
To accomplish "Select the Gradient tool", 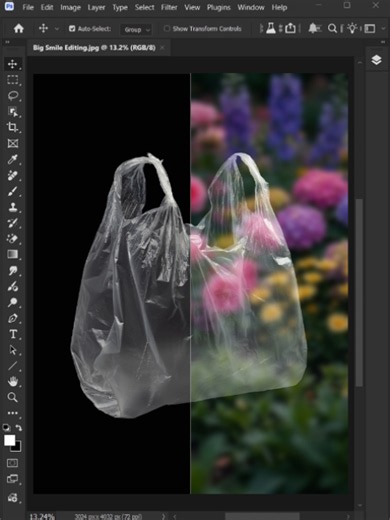I will 13,254.
